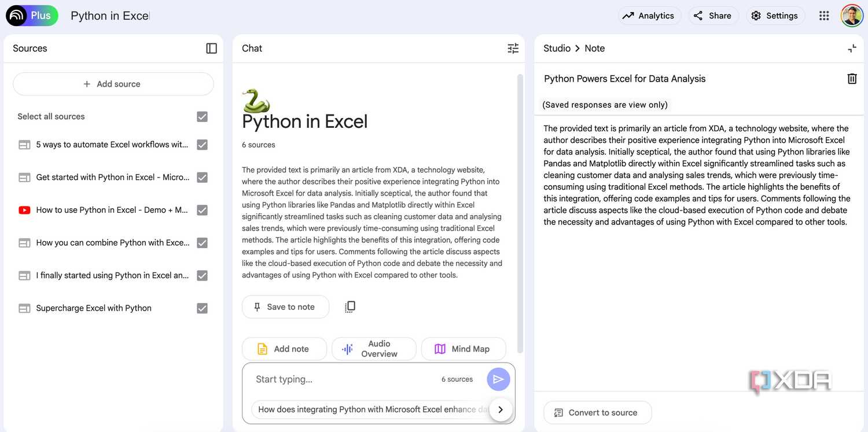The height and width of the screenshot is (432, 868).
Task: Click the snake emoji notebook icon
Action: point(256,101)
